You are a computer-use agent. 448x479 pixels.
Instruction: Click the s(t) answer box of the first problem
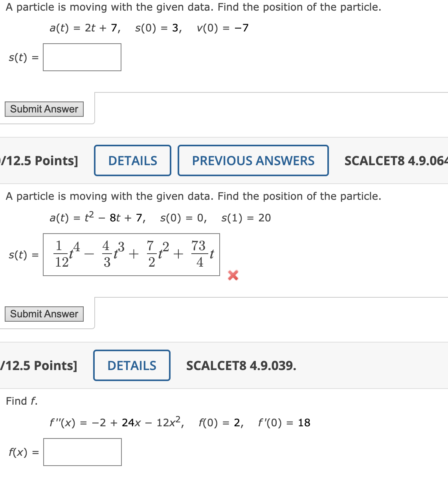tap(82, 57)
